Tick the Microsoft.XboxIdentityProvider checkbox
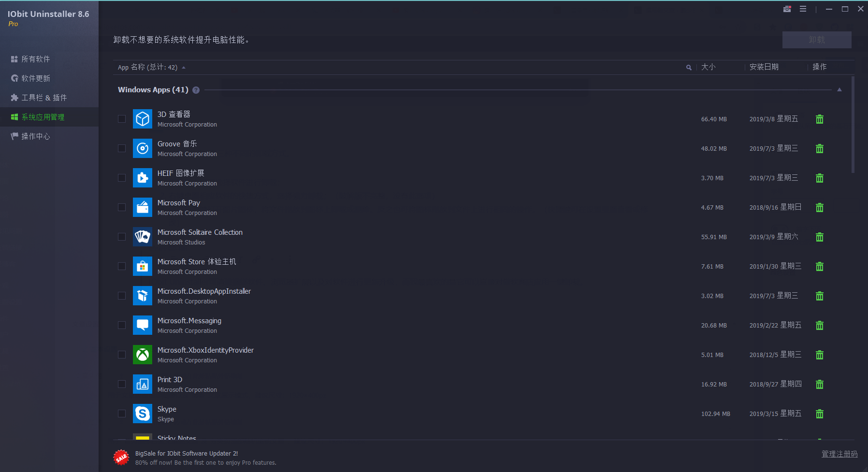The image size is (868, 472). coord(122,355)
